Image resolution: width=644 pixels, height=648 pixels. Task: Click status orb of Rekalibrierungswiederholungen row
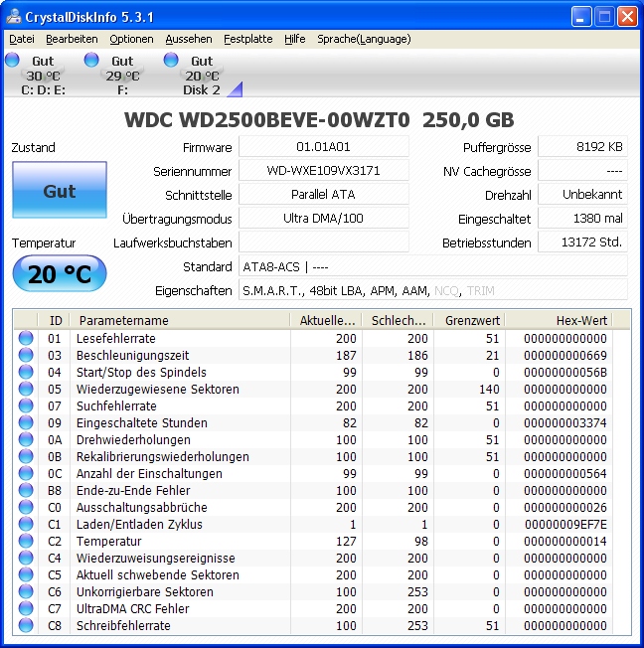click(x=26, y=456)
